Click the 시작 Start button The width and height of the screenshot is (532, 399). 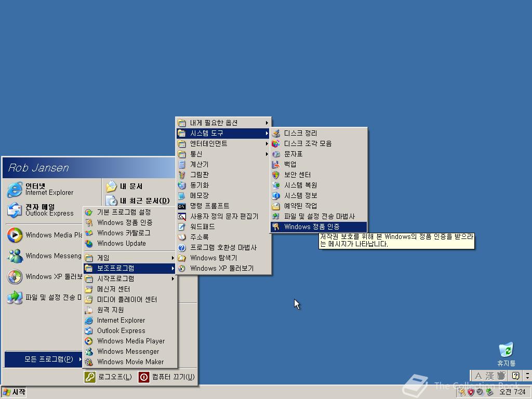coord(14,393)
